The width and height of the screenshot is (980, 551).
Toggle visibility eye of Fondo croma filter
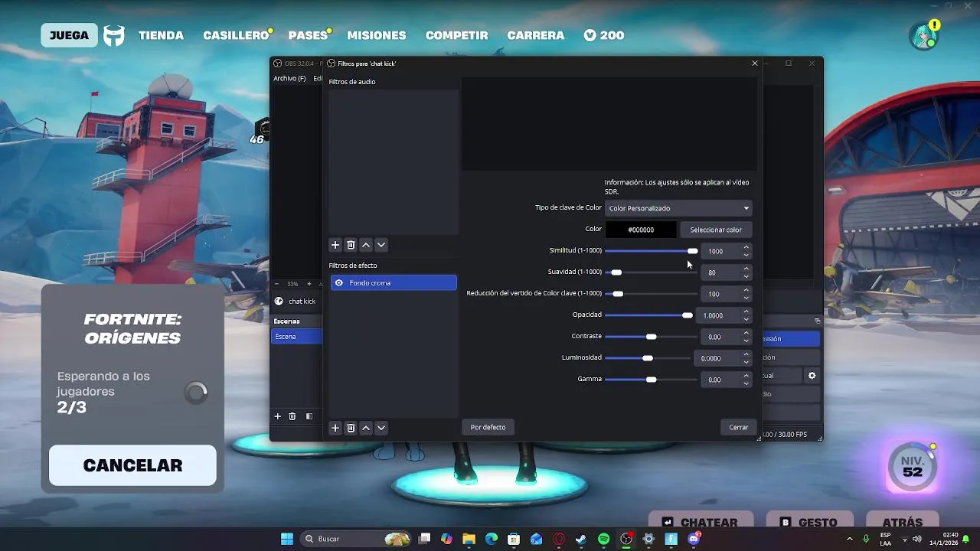(338, 283)
